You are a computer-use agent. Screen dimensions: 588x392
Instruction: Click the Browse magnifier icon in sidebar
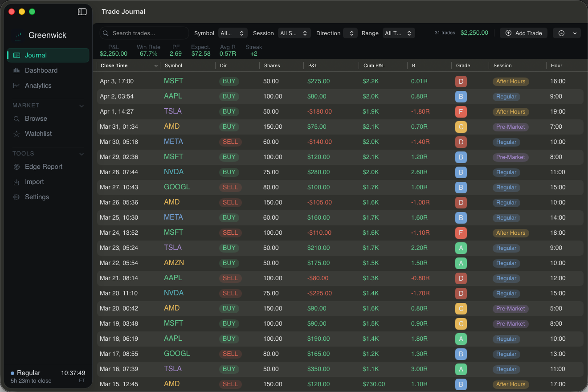coord(16,118)
